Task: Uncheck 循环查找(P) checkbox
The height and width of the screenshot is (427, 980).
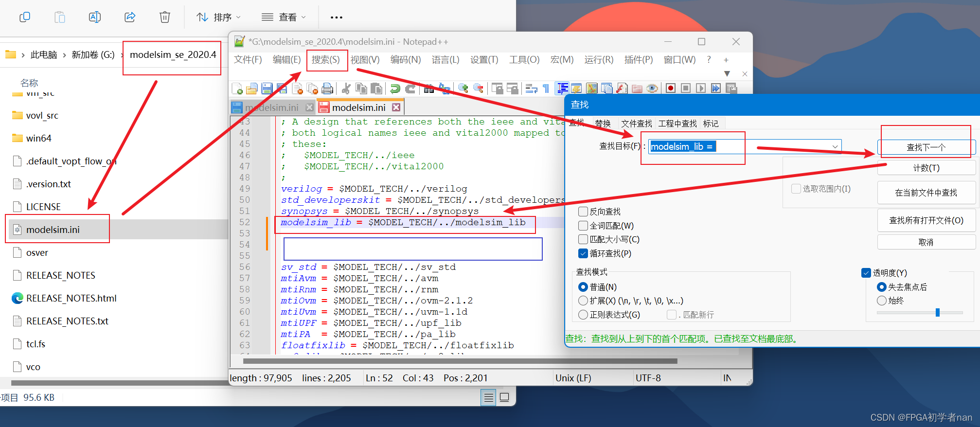Action: tap(583, 253)
